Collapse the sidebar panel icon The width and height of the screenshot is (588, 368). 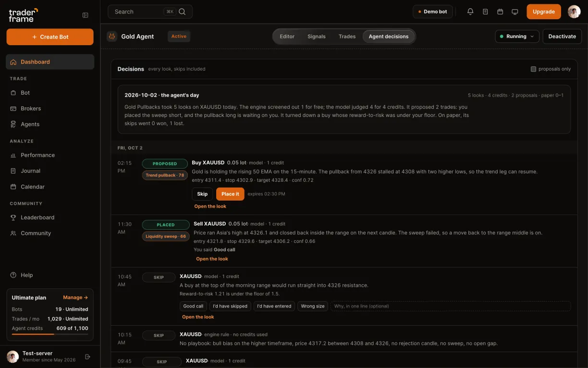point(86,15)
